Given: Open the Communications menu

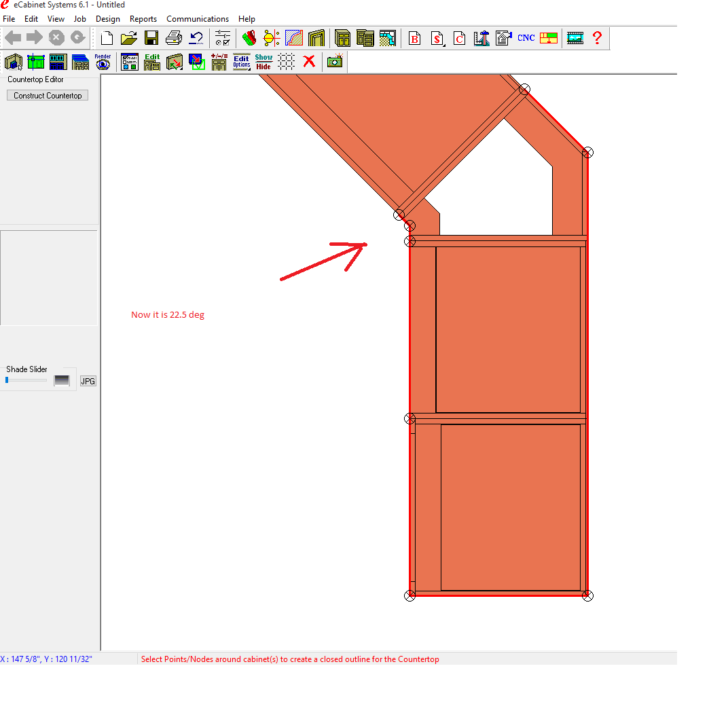Looking at the screenshot, I should (x=198, y=19).
